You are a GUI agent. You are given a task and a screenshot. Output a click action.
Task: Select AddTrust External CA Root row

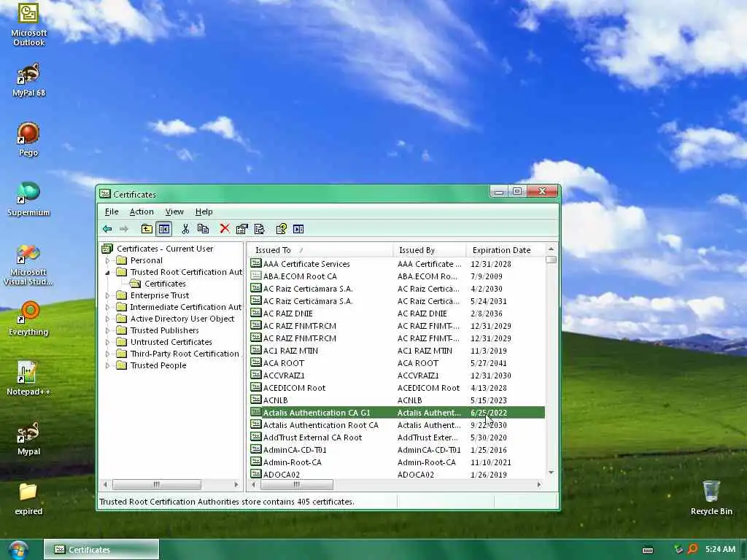click(x=397, y=437)
